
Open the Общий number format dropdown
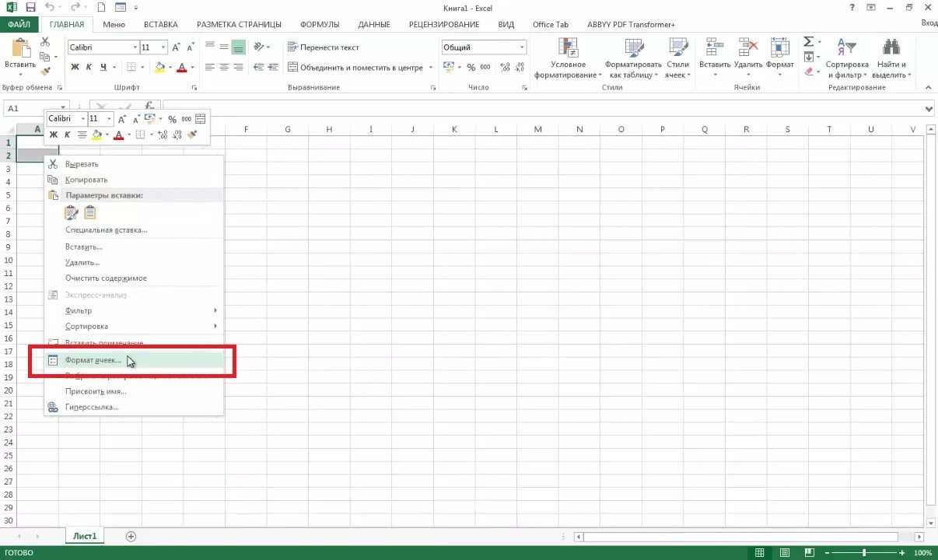tap(520, 47)
